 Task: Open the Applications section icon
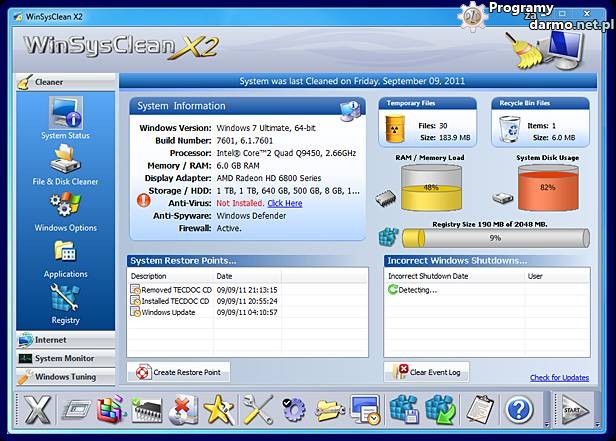pyautogui.click(x=65, y=257)
